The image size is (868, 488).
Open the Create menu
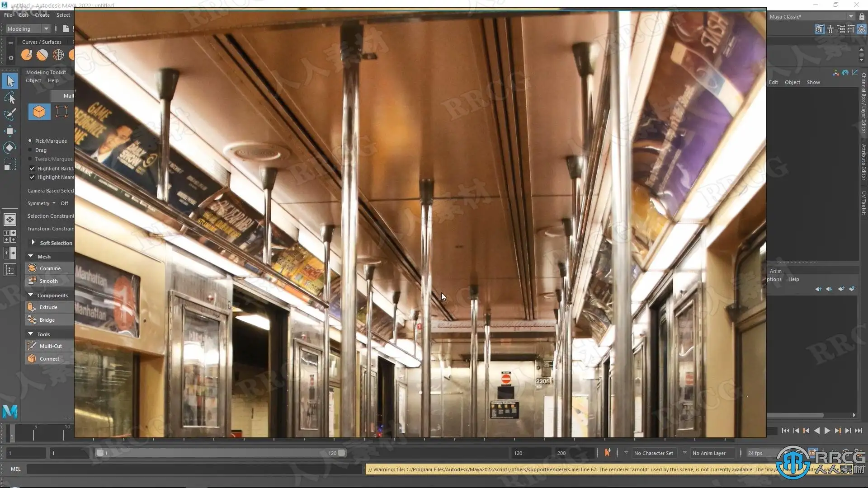click(42, 15)
